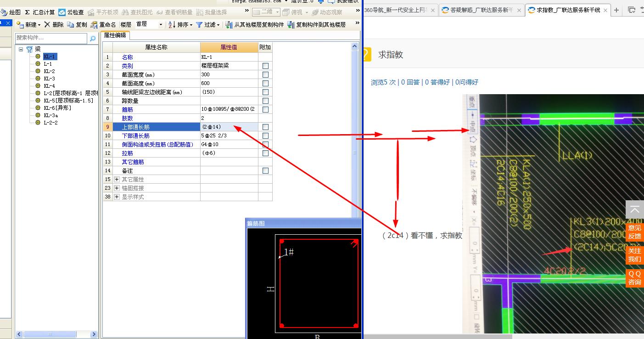The height and width of the screenshot is (339, 644).
Task: Open the 排序 dropdown arrow
Action: click(191, 25)
